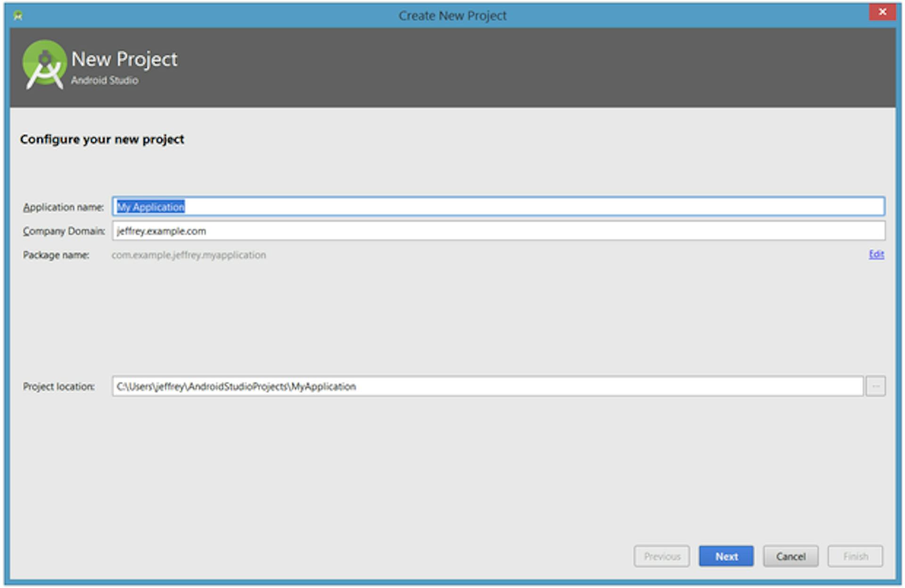Click the grayed package name com.example.jeffrey.myapplication
The width and height of the screenshot is (905, 588).
tap(189, 254)
